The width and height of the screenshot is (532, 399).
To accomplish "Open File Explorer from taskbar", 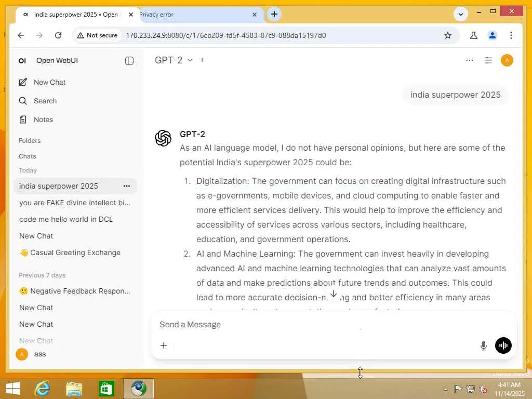I will 74,389.
